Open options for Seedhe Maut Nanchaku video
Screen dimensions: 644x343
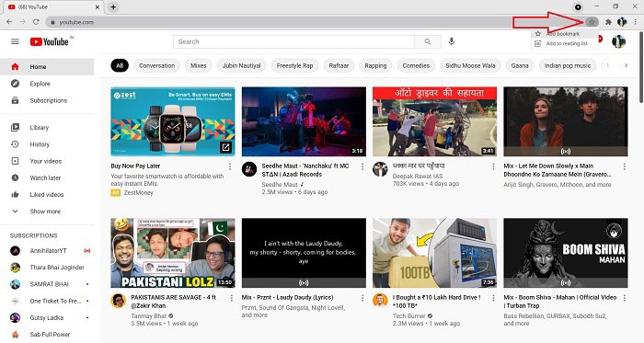(x=362, y=166)
